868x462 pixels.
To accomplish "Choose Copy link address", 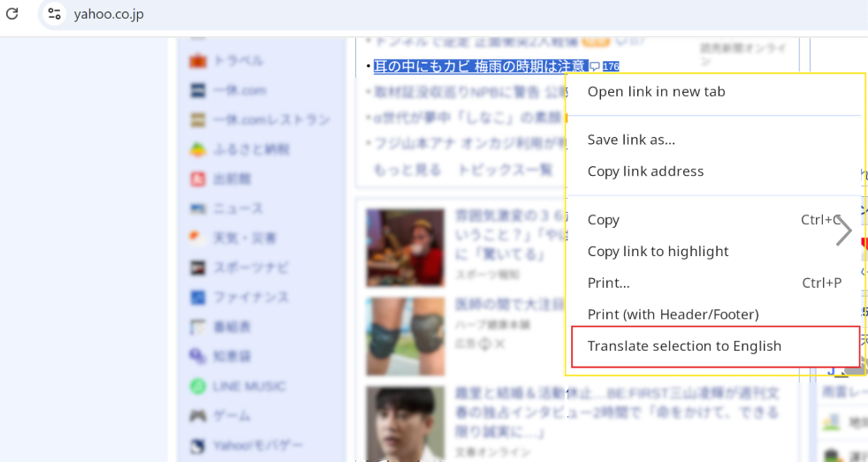I will coord(645,171).
